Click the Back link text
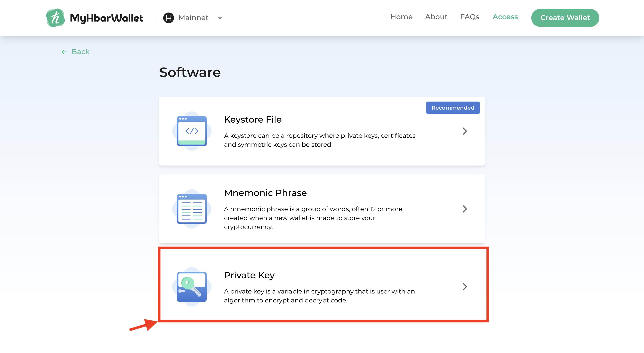Screen dimensions: 644x353 click(x=80, y=52)
